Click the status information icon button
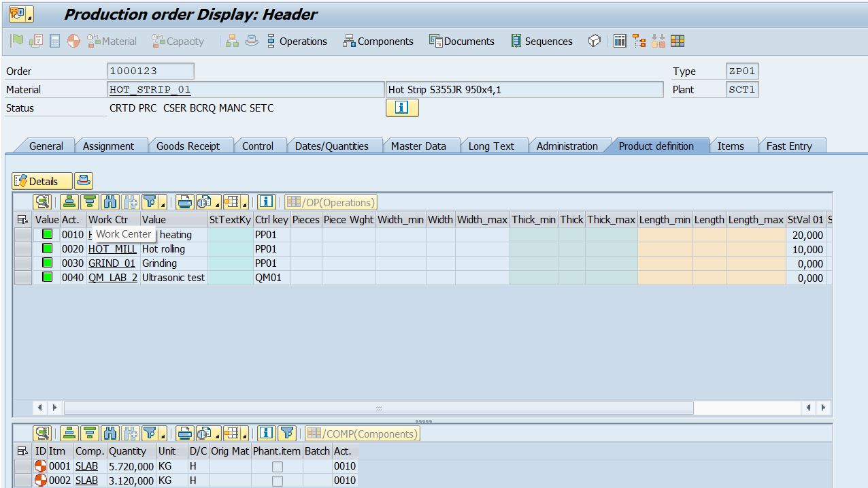The image size is (868, 488). [401, 108]
